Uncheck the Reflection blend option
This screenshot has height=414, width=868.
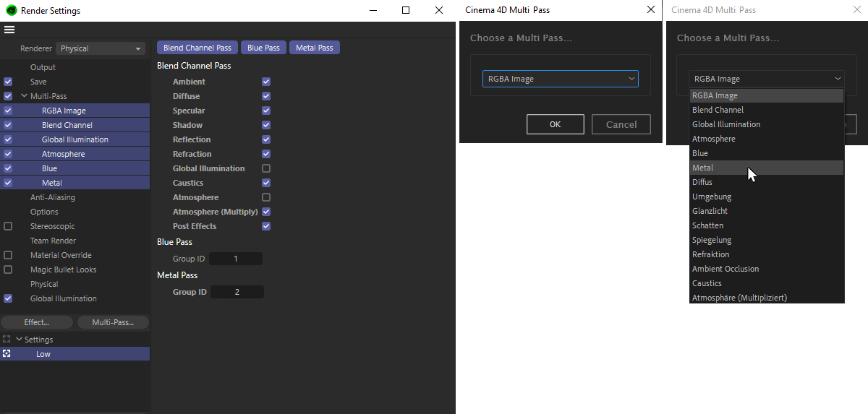click(266, 139)
